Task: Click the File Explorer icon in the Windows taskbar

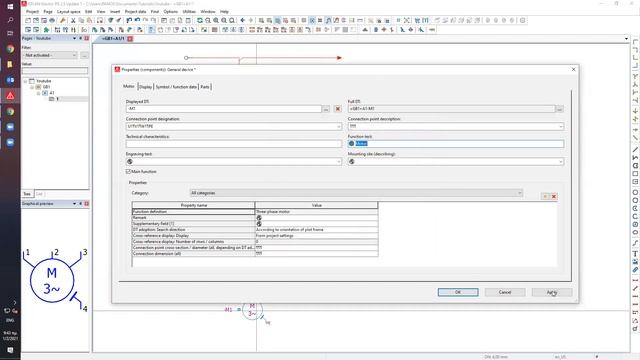Action: (x=10, y=64)
